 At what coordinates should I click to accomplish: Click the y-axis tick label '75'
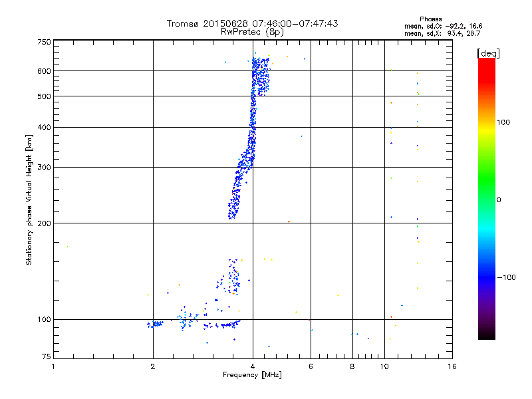pyautogui.click(x=47, y=356)
